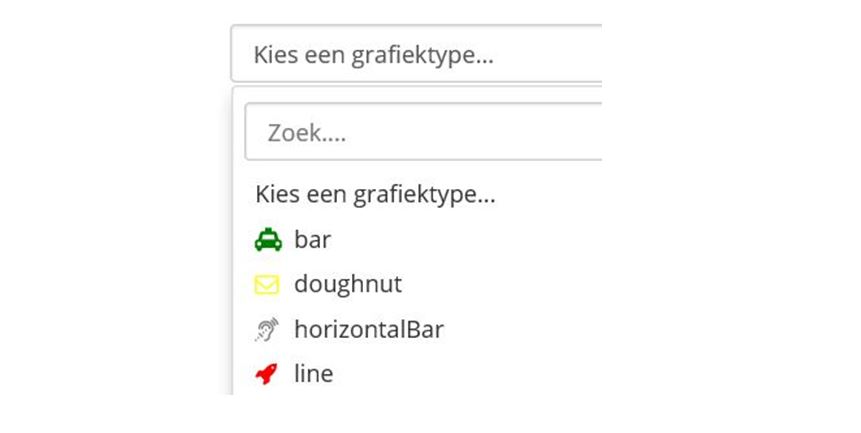Image resolution: width=861 pixels, height=433 pixels.
Task: Click the green taxi icon beside bar
Action: 267,240
